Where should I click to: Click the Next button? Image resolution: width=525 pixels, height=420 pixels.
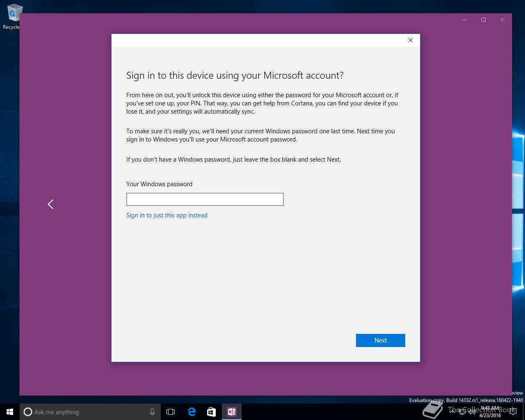(x=380, y=340)
